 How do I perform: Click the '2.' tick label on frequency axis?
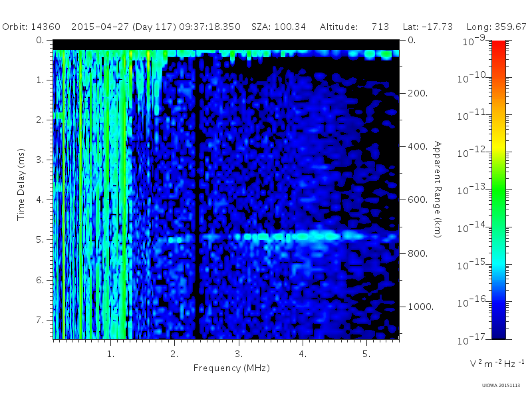[174, 354]
